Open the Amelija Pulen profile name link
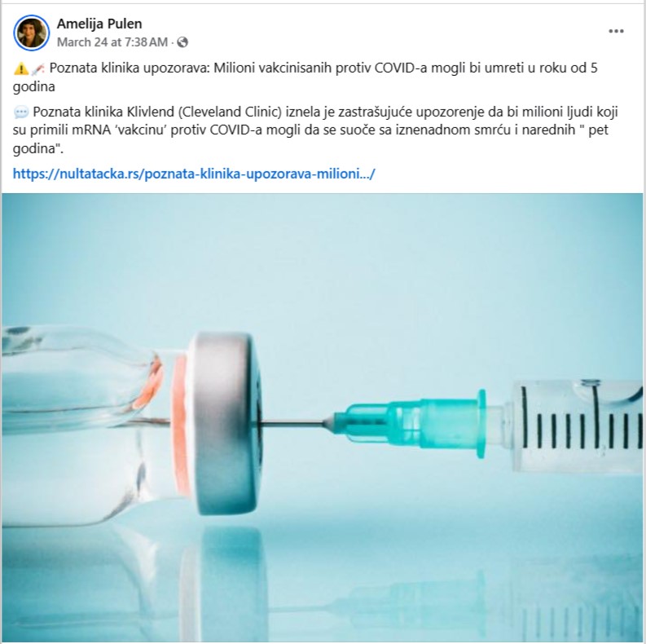This screenshot has width=646, height=644. (99, 24)
